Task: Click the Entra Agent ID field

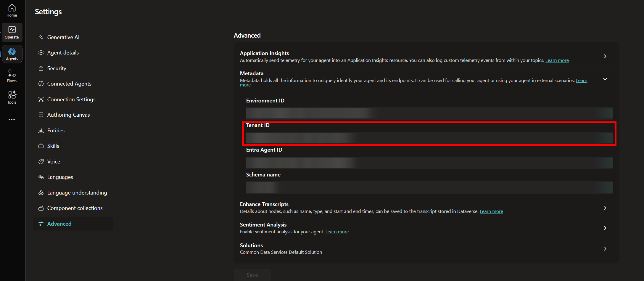Action: click(x=429, y=163)
